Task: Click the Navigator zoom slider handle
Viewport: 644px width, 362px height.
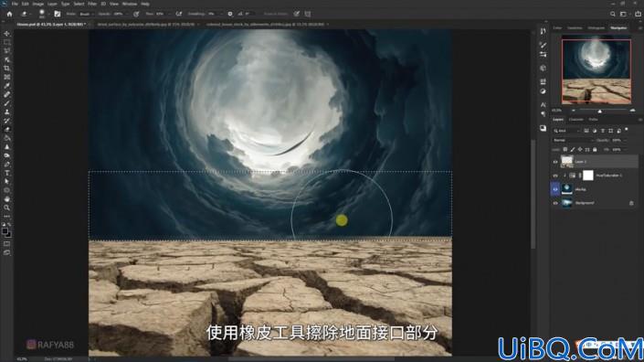Action: pyautogui.click(x=599, y=111)
